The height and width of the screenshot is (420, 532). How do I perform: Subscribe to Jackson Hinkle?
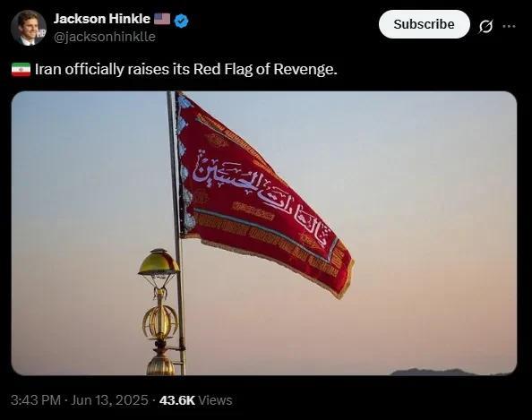click(x=425, y=24)
